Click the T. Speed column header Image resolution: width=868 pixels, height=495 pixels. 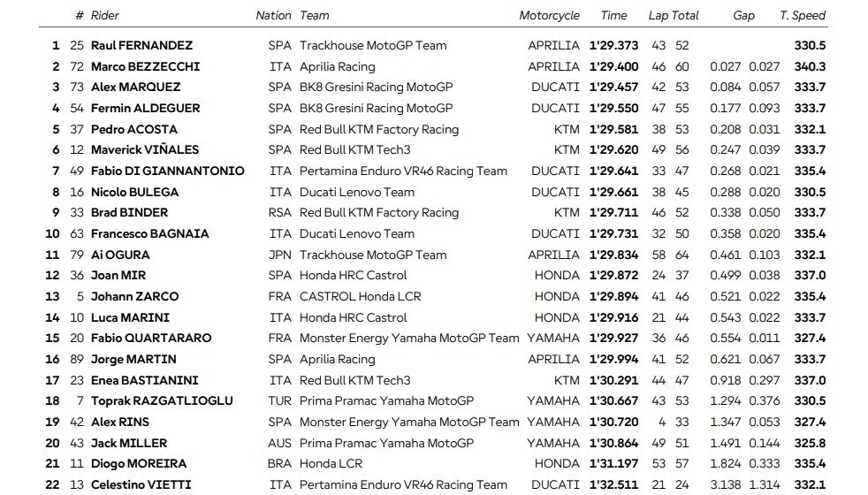point(803,15)
